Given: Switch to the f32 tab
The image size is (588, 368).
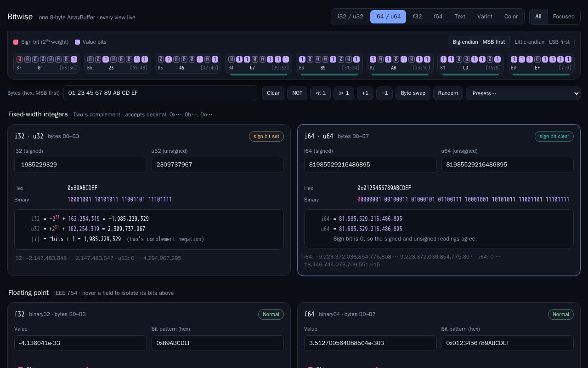Looking at the screenshot, I should coord(417,17).
